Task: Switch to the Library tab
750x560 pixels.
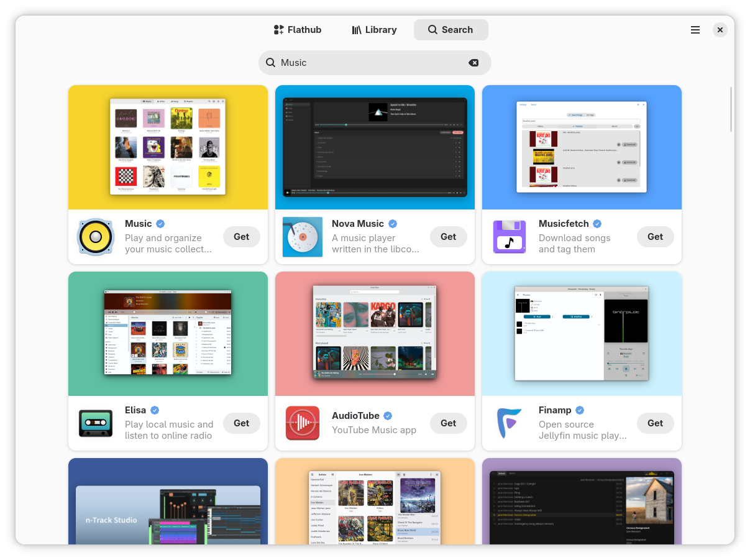Action: 374,30
